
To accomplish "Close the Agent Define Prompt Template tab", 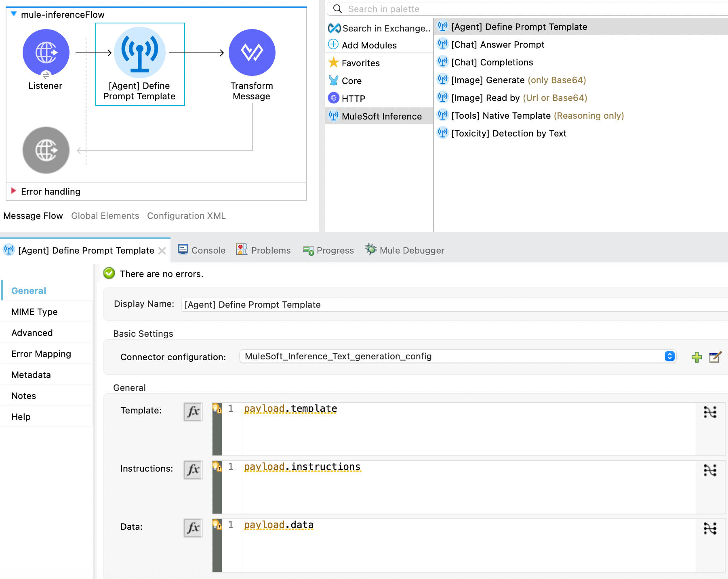I will (x=162, y=251).
